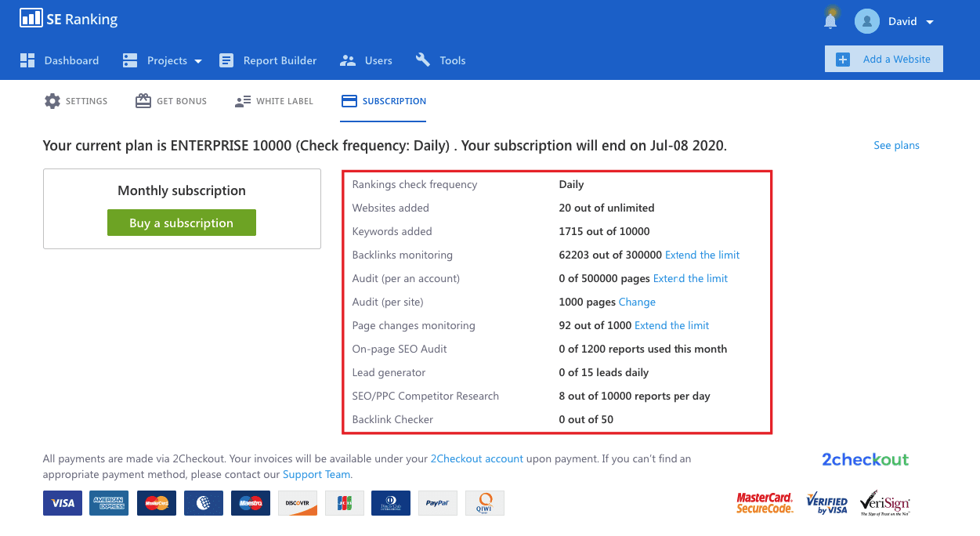Click the Maestro payment icon

(x=251, y=503)
